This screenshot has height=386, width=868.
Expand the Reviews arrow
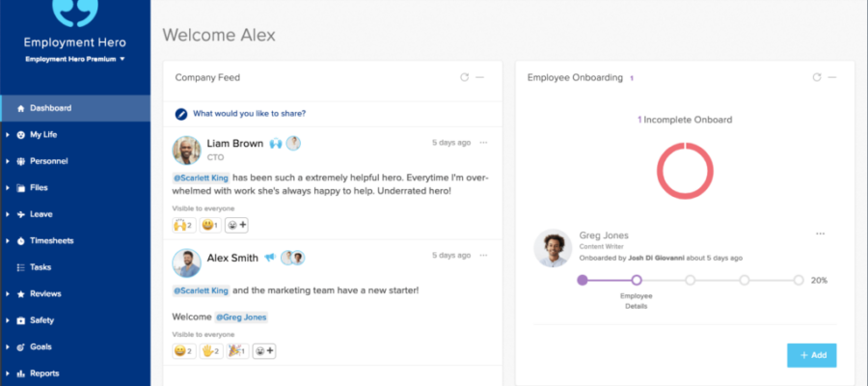click(8, 294)
